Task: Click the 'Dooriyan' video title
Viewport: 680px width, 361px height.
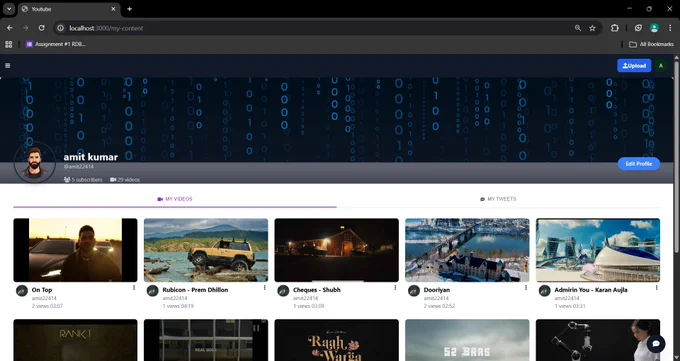Action: [x=437, y=290]
